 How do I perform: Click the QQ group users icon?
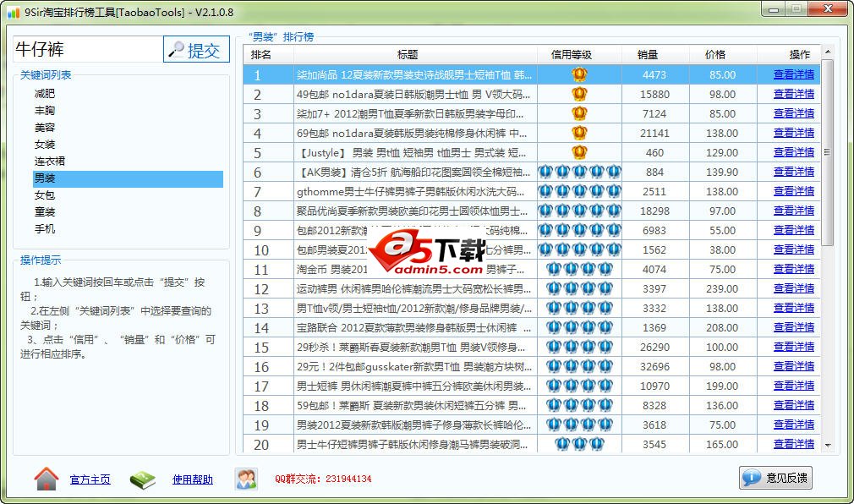[246, 479]
